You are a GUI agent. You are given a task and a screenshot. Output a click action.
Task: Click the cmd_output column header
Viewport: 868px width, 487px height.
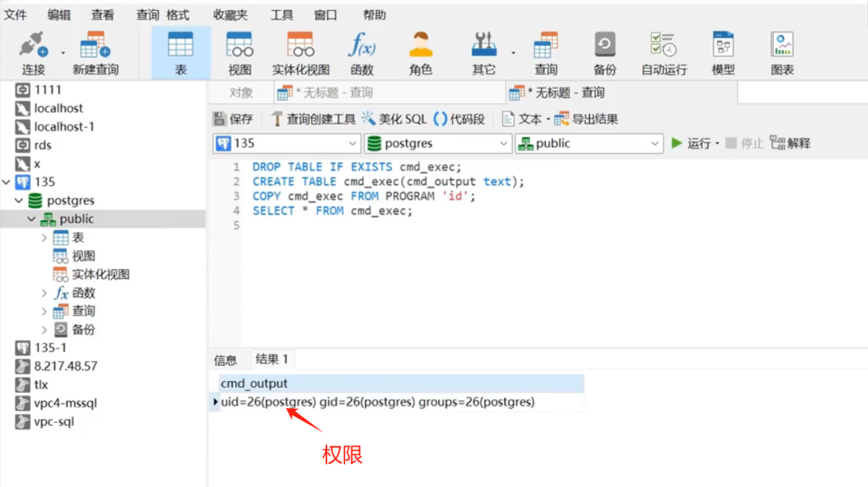click(401, 383)
